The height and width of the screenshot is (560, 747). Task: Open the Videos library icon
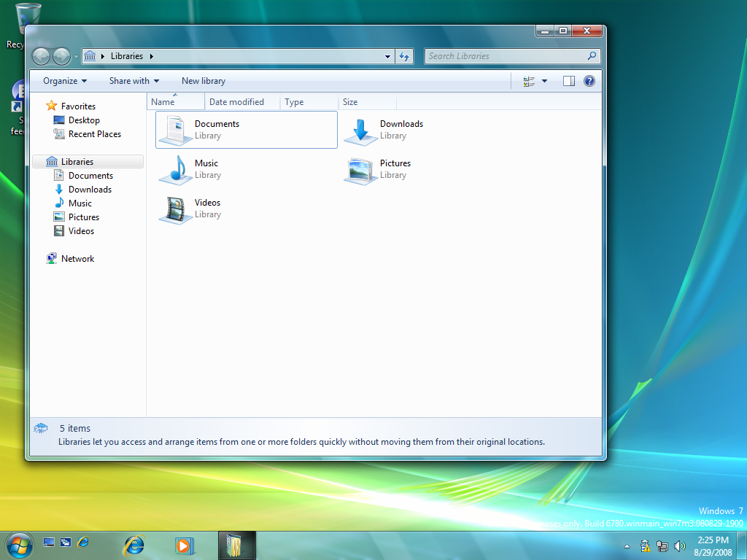click(176, 209)
